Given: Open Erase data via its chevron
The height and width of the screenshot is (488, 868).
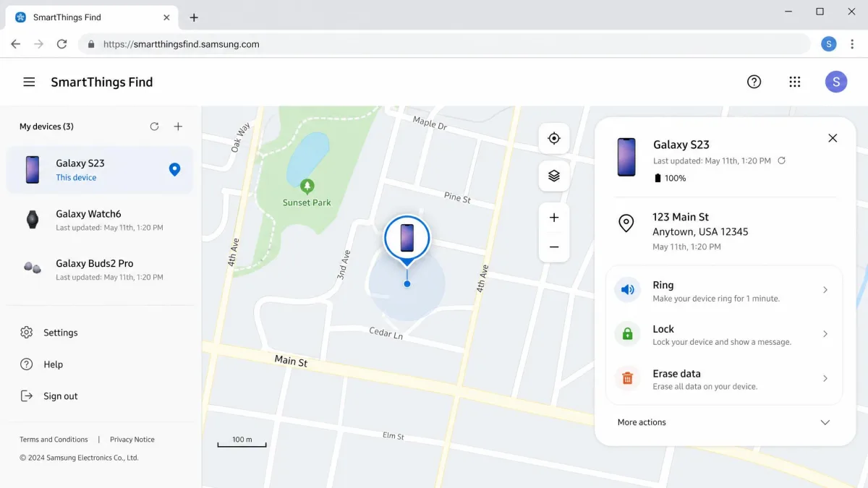Looking at the screenshot, I should [825, 378].
